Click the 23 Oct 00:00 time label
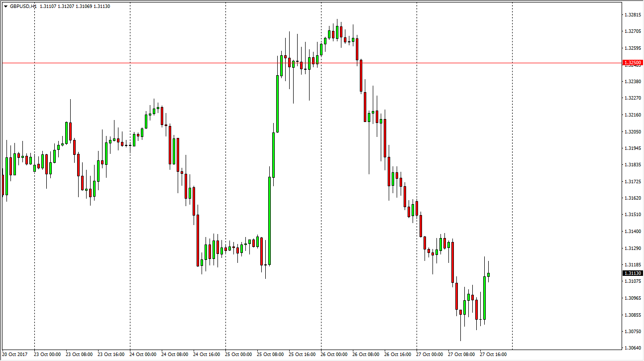Viewport: 644px width, 361px height. [48, 355]
